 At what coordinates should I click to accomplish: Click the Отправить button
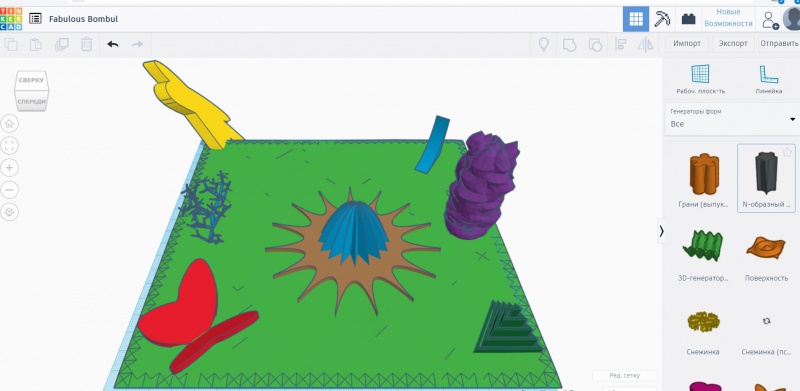coord(779,43)
